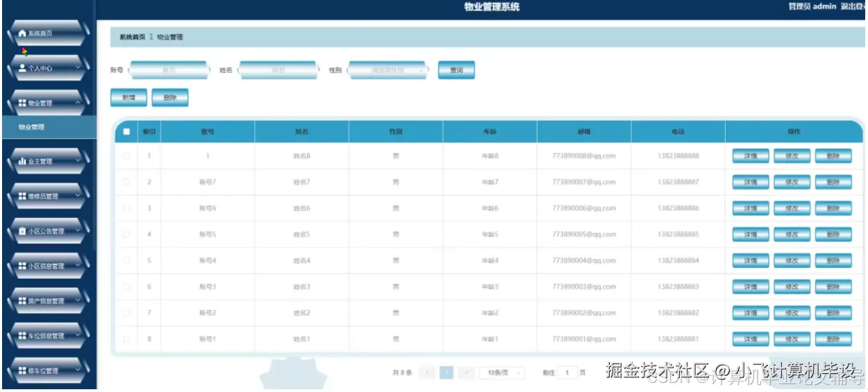Go to the next page arrow
This screenshot has height=392, width=868.
pos(467,373)
